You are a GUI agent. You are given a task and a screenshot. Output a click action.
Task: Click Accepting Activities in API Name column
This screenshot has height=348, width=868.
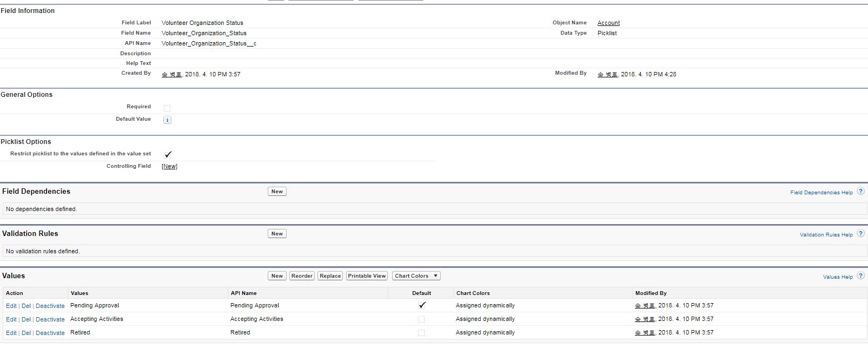coord(257,319)
